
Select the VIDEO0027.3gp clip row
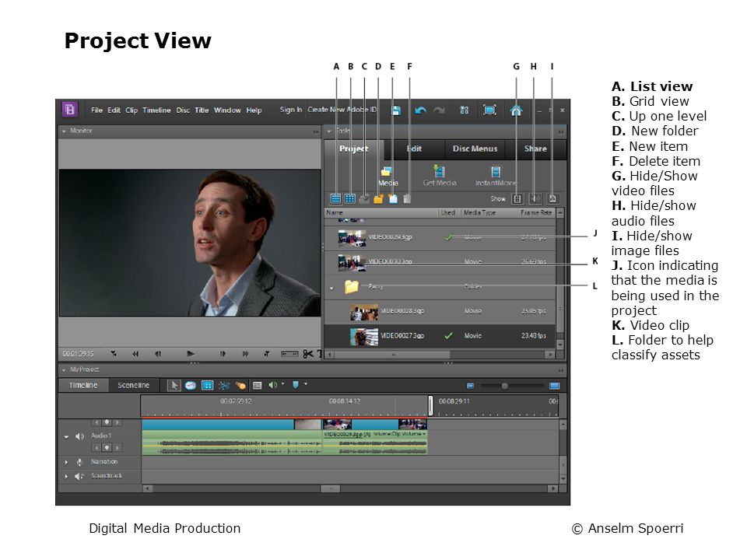(x=440, y=336)
